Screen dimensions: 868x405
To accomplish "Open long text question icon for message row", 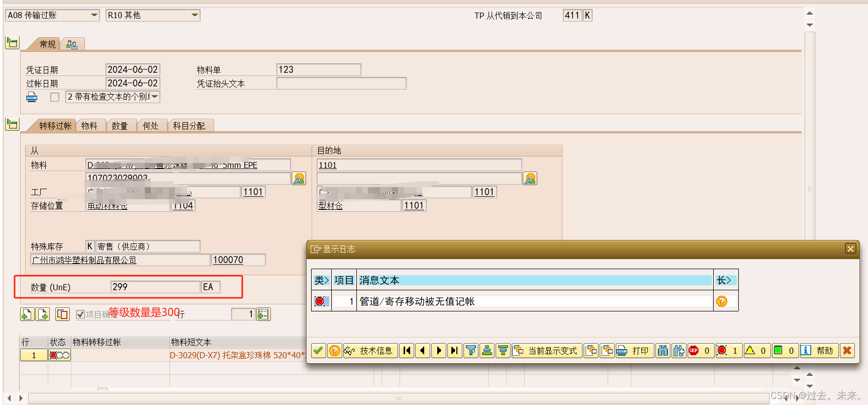I will click(722, 301).
